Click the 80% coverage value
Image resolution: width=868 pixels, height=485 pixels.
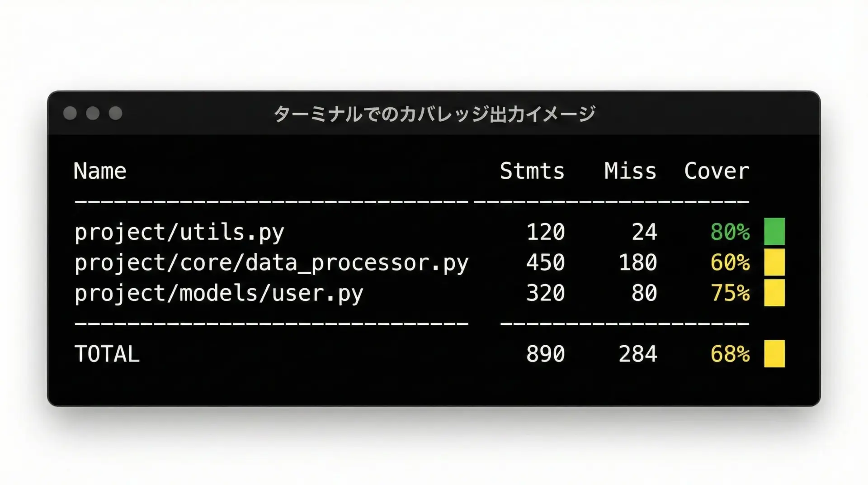(730, 232)
